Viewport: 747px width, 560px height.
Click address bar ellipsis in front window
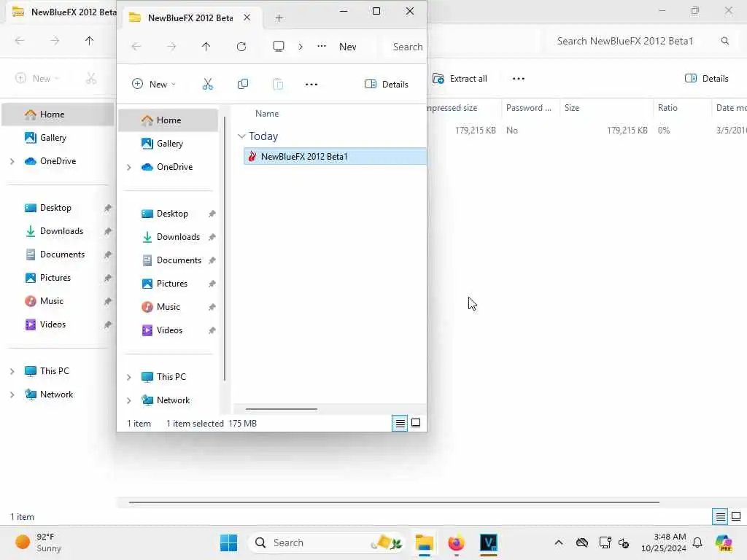point(322,46)
